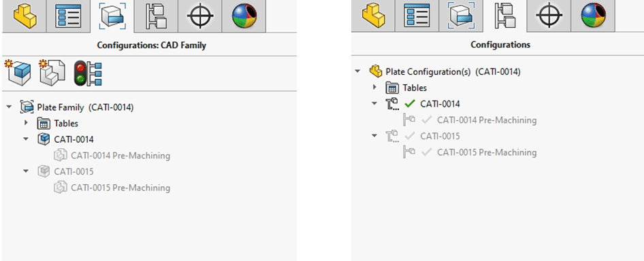The width and height of the screenshot is (644, 261).
Task: Collapse CATI-0014 in Configurations tree
Action: pyautogui.click(x=374, y=103)
